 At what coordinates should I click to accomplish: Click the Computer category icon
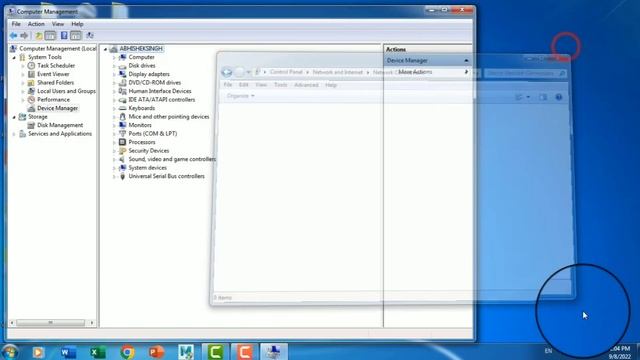coord(122,57)
